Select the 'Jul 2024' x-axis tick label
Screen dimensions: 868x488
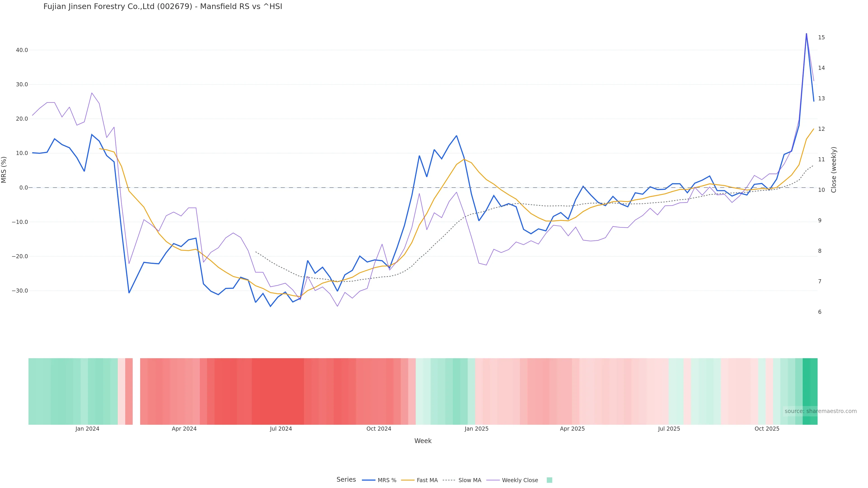click(x=281, y=429)
